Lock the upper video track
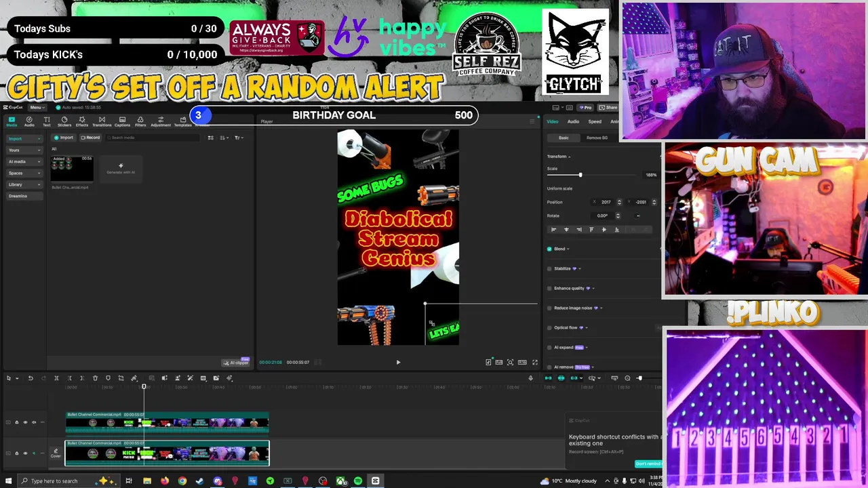 tap(17, 422)
